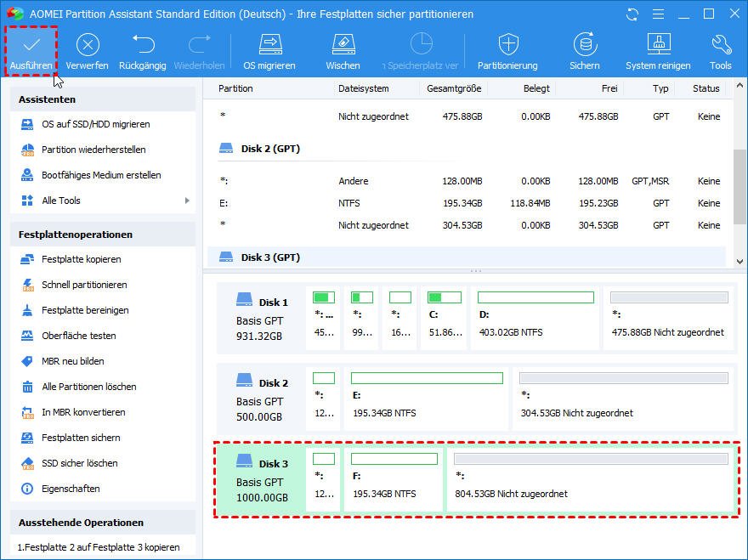Click the Ausführen checkmark icon

31,45
